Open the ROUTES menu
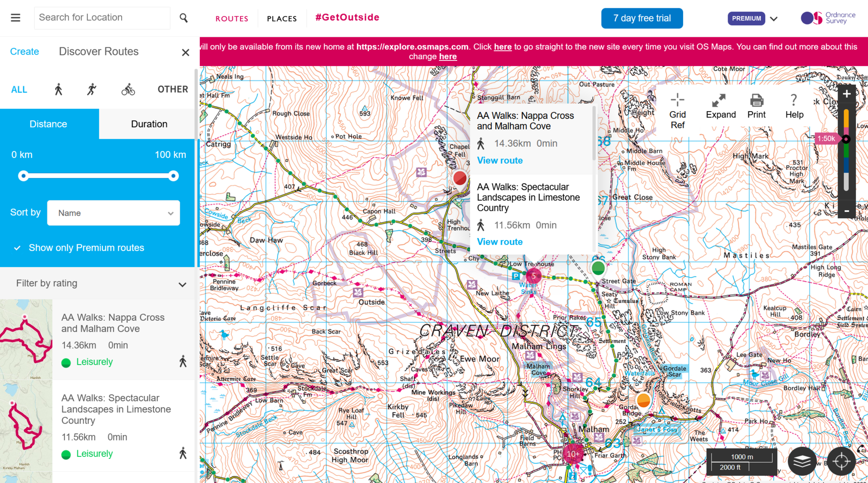Viewport: 868px width, 483px height. click(232, 19)
